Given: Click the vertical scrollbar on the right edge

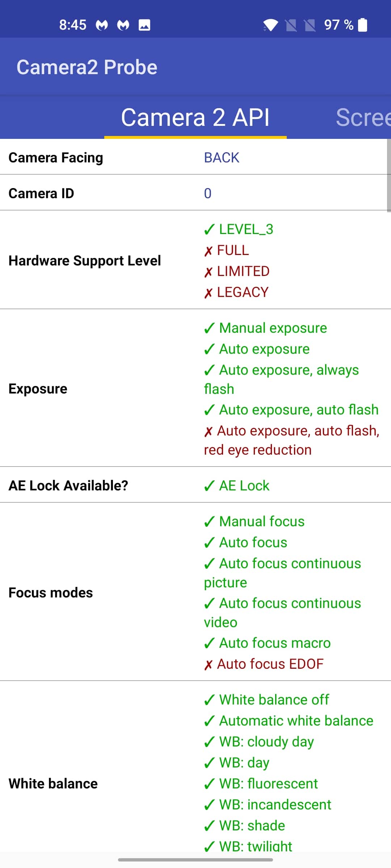Looking at the screenshot, I should 389,175.
